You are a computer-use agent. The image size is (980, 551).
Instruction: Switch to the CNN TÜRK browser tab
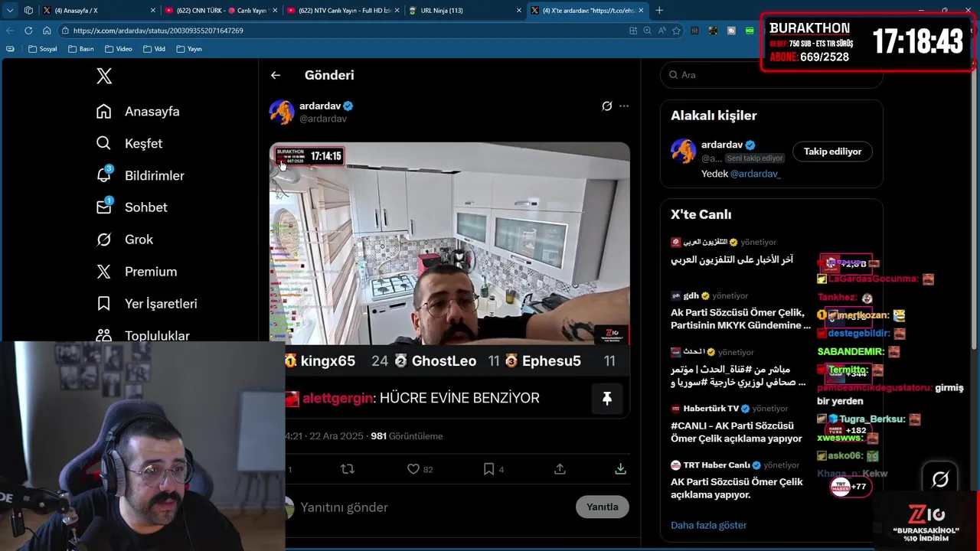[x=220, y=10]
